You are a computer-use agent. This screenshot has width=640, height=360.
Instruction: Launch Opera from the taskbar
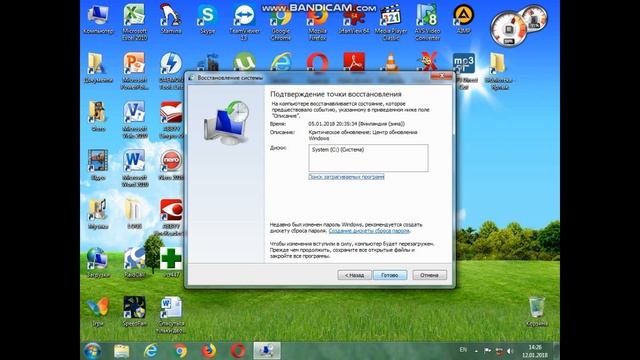238,351
